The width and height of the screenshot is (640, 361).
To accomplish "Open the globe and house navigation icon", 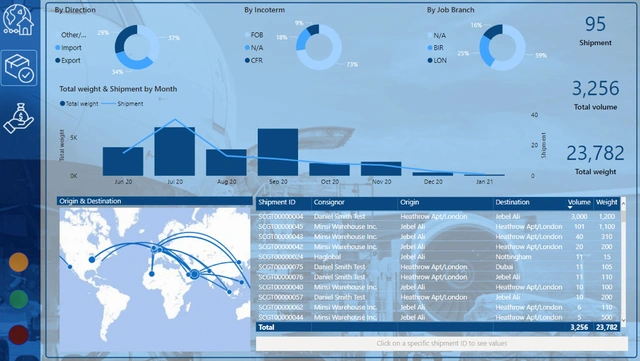I will tap(18, 20).
